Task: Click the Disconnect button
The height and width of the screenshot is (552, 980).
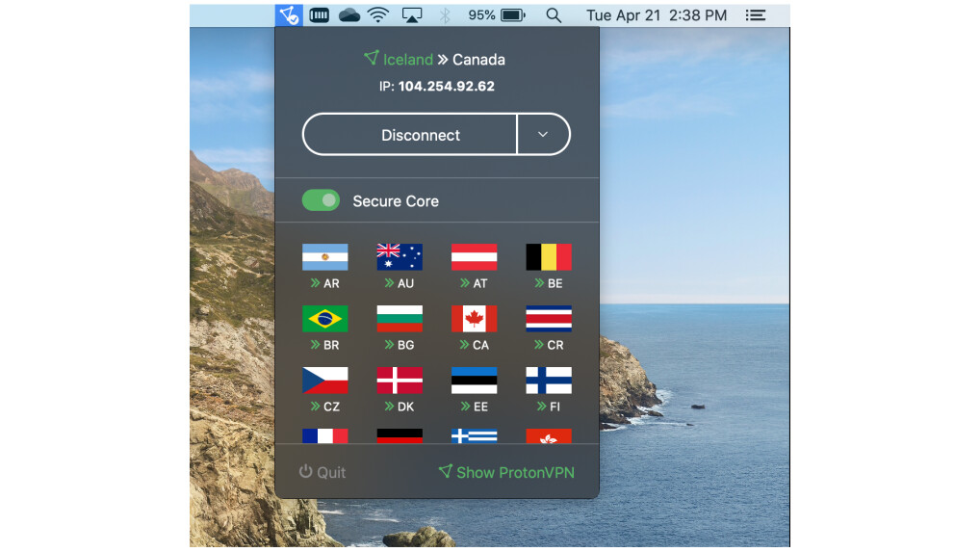Action: click(410, 135)
